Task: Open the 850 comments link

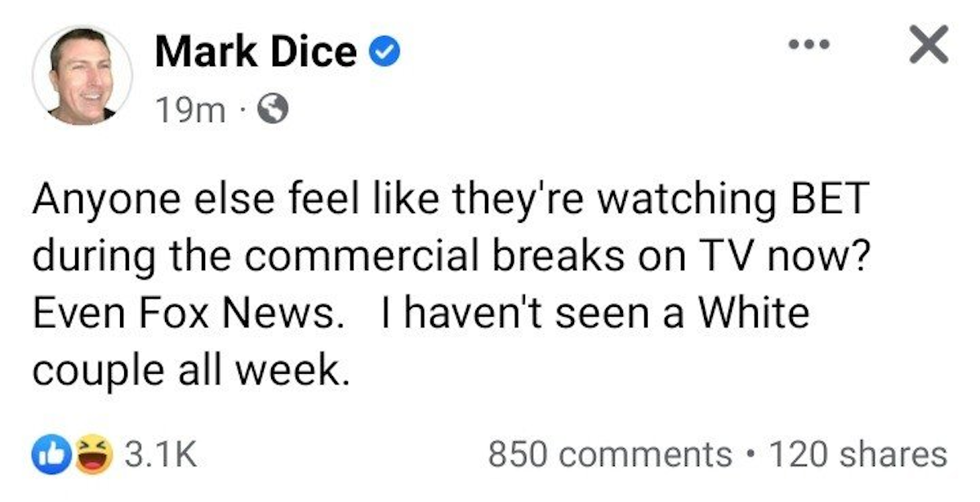Action: click(x=609, y=454)
